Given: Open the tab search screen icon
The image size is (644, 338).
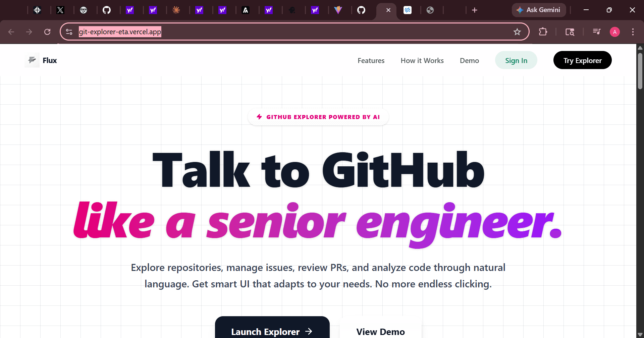Looking at the screenshot, I should pos(570,32).
